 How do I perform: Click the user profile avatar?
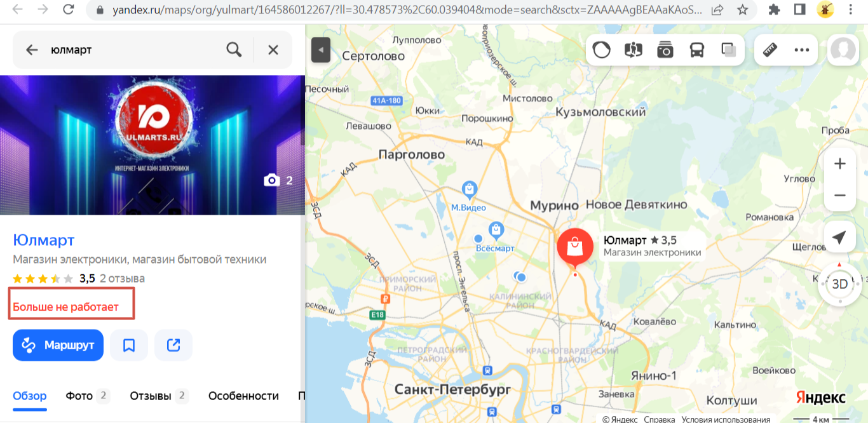pyautogui.click(x=843, y=50)
